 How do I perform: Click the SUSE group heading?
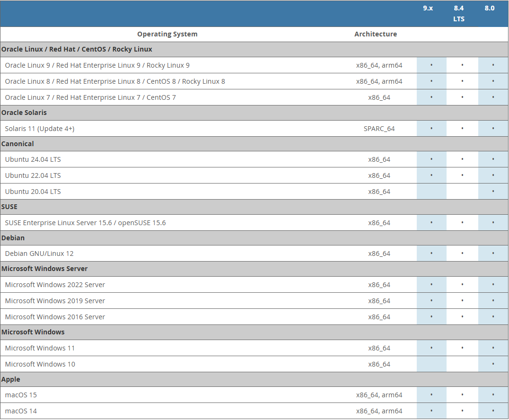click(254, 207)
